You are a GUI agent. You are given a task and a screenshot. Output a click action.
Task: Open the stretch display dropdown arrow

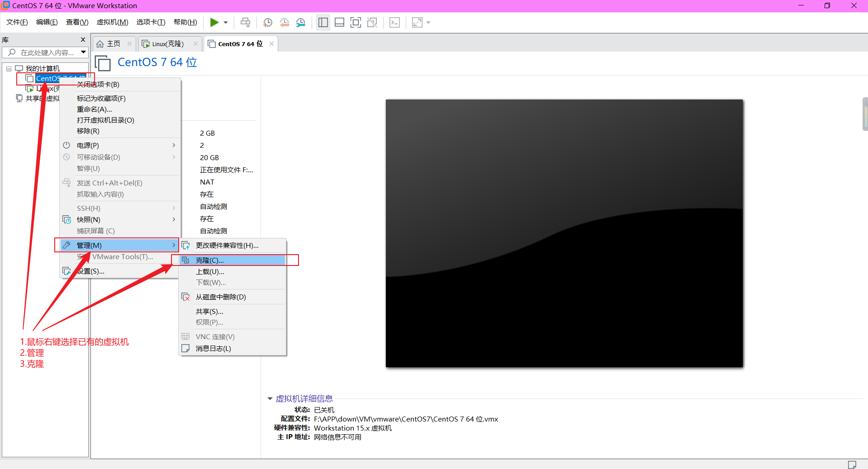pos(428,22)
